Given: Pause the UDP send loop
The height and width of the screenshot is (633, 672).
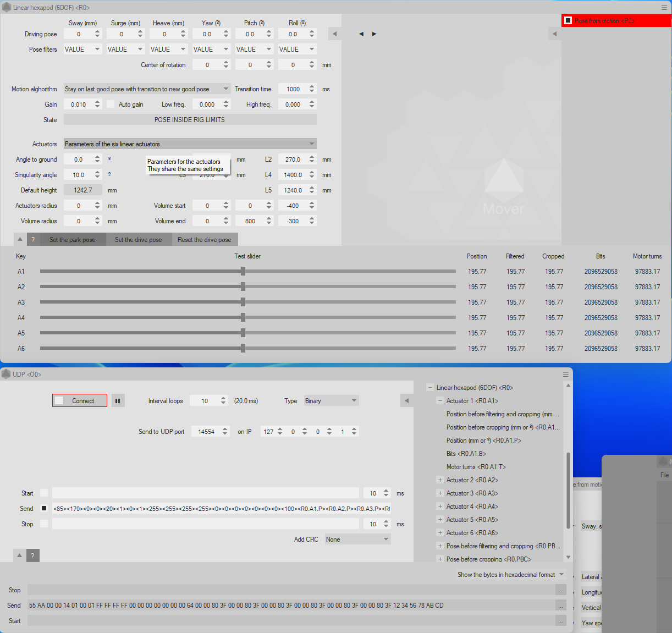Looking at the screenshot, I should coord(118,400).
